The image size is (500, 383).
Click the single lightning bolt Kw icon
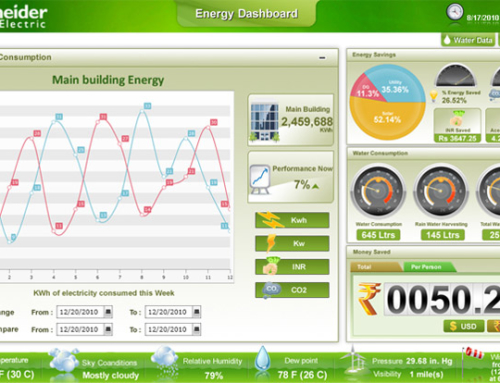pyautogui.click(x=271, y=243)
